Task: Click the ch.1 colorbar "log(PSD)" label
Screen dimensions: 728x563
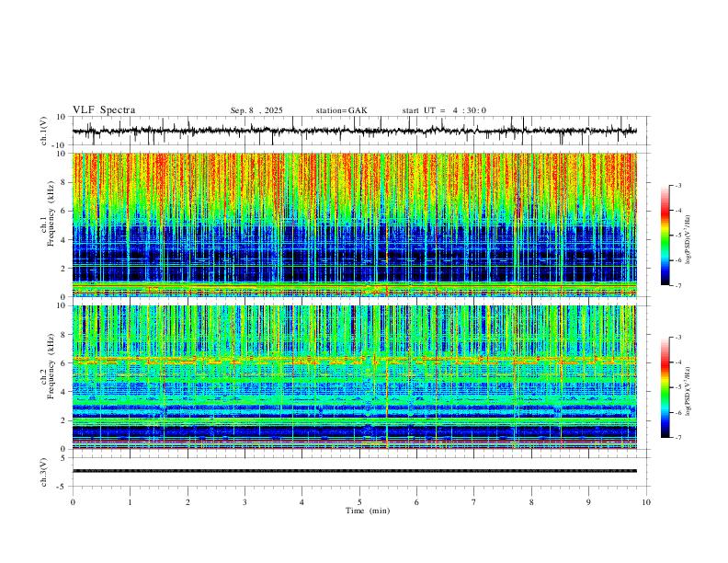Action: [688, 240]
